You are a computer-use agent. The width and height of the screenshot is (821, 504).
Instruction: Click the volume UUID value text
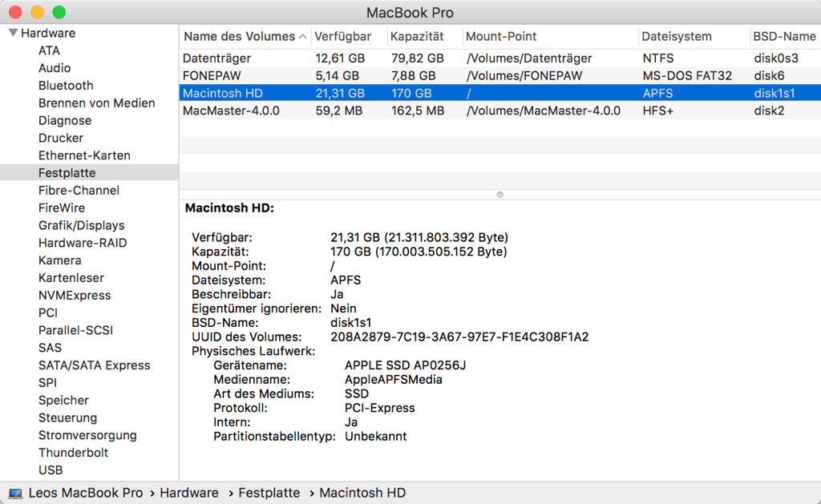point(459,337)
